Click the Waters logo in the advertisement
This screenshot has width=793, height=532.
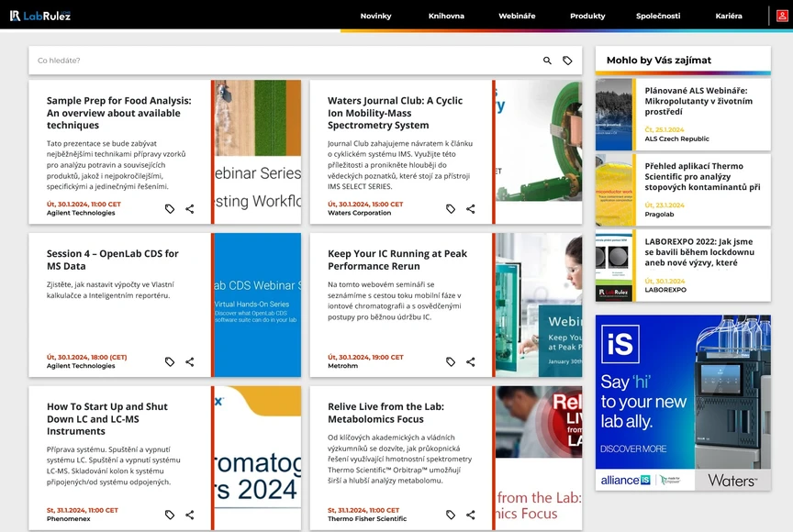[x=732, y=480]
